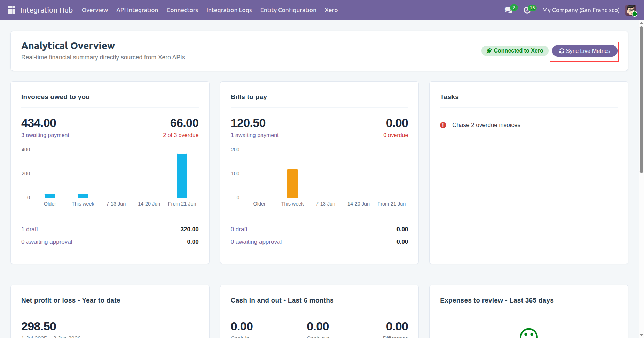Click the orange This week bills bar

[x=292, y=183]
